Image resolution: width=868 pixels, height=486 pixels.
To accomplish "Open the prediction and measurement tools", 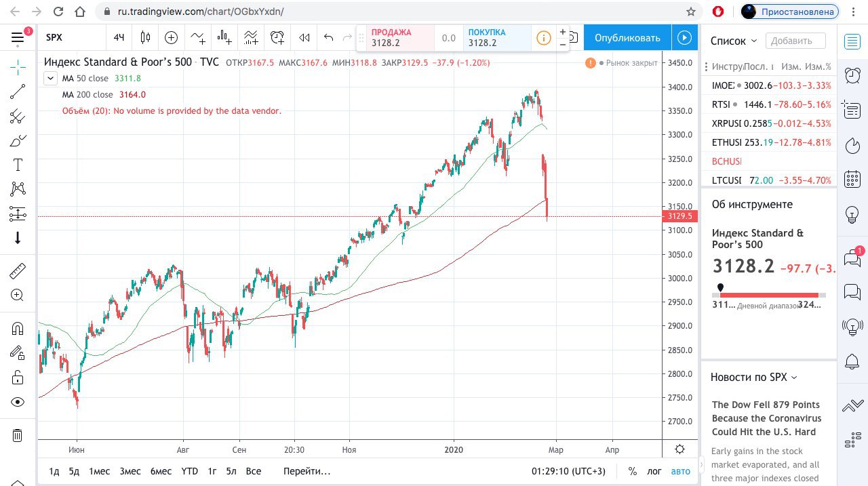I will [x=18, y=214].
